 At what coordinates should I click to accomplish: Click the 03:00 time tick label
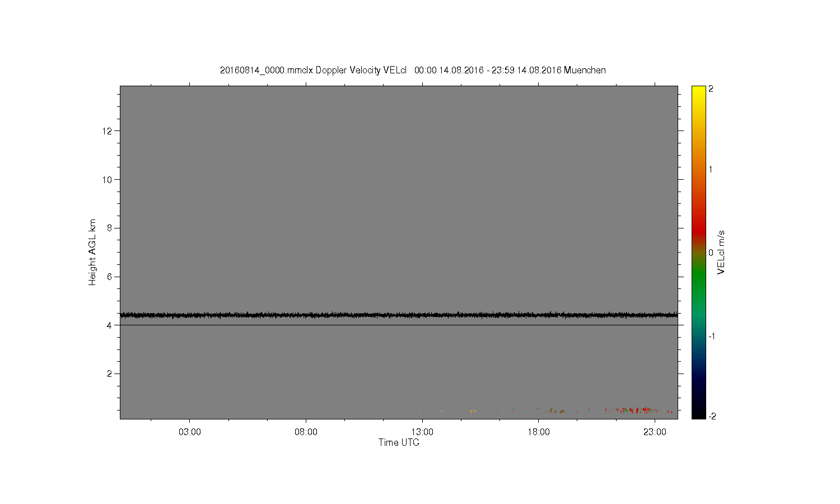coord(190,432)
